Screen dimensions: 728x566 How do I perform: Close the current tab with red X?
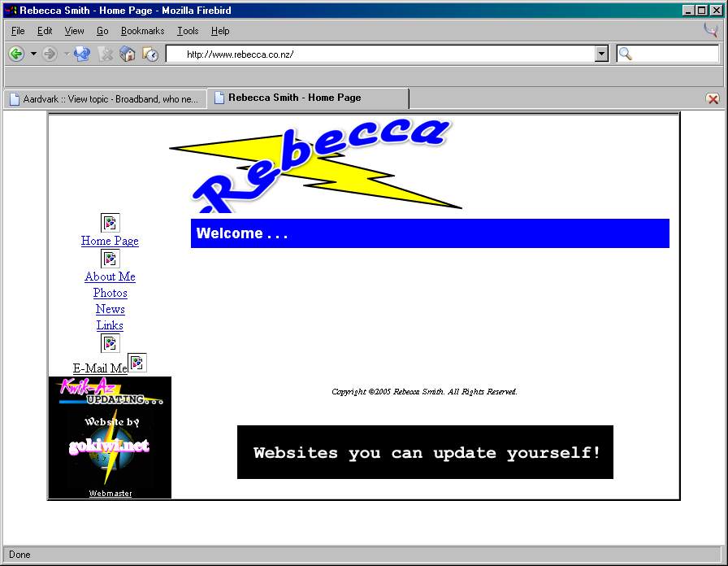(x=713, y=98)
